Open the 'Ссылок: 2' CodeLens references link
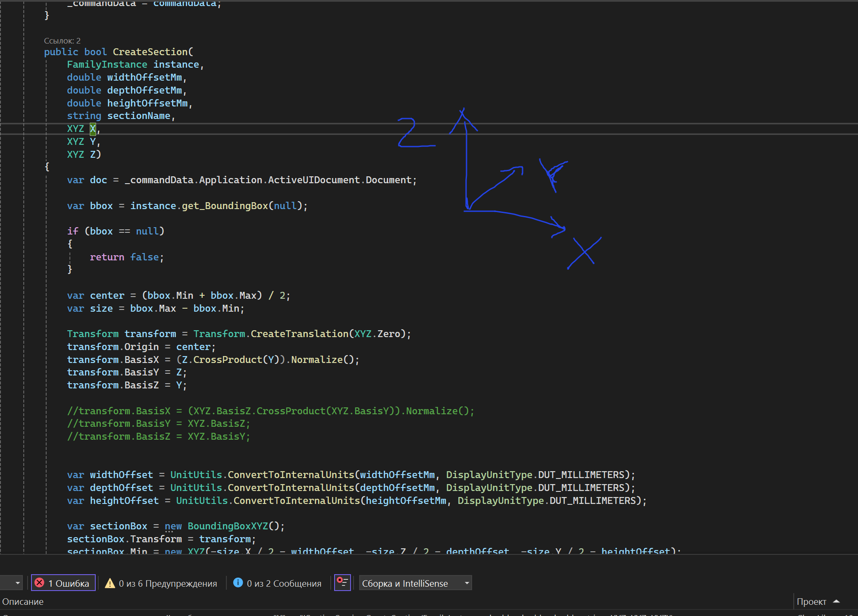 click(x=62, y=41)
